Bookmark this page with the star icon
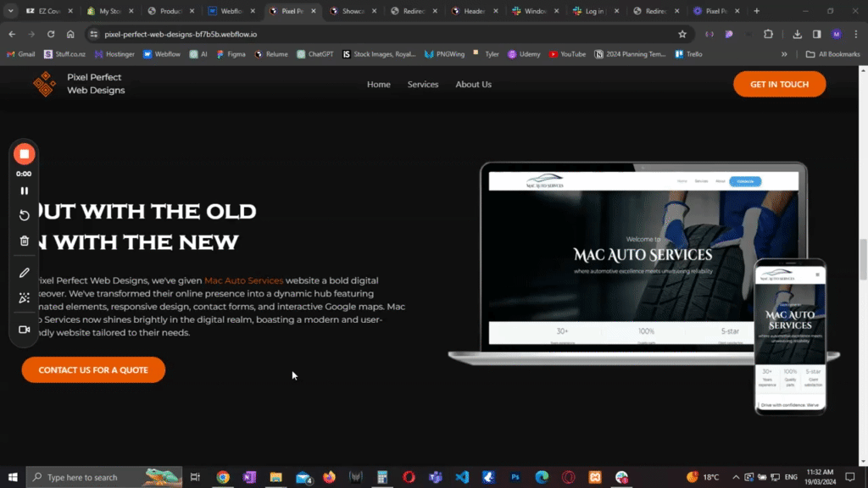The image size is (868, 488). 682,34
